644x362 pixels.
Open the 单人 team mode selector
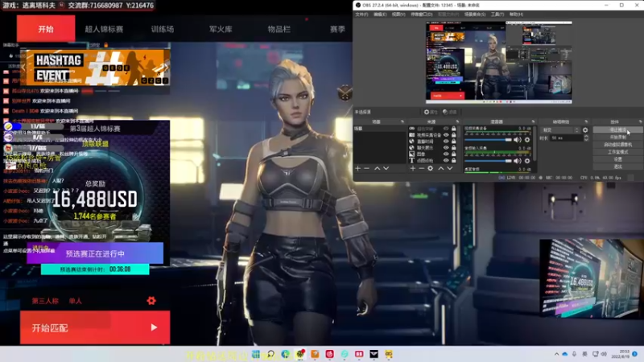click(75, 301)
